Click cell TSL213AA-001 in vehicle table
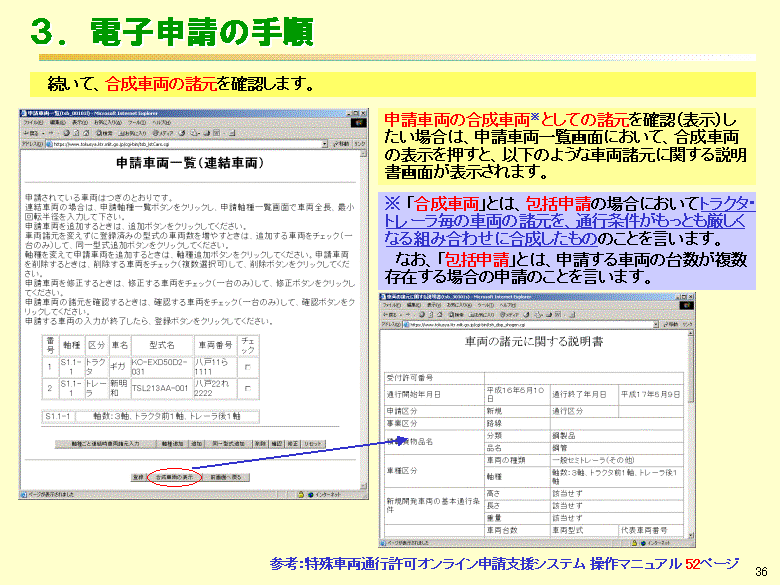The image size is (780, 585). [161, 388]
